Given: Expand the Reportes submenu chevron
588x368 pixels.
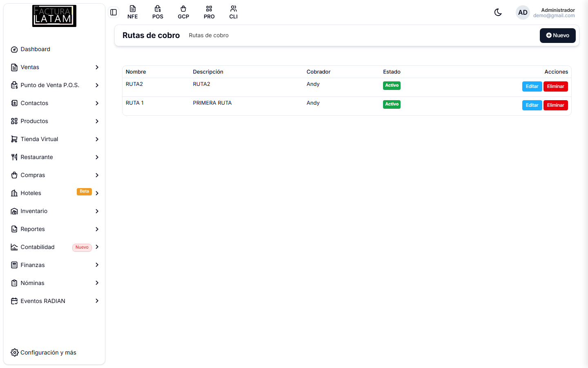Looking at the screenshot, I should (x=97, y=229).
